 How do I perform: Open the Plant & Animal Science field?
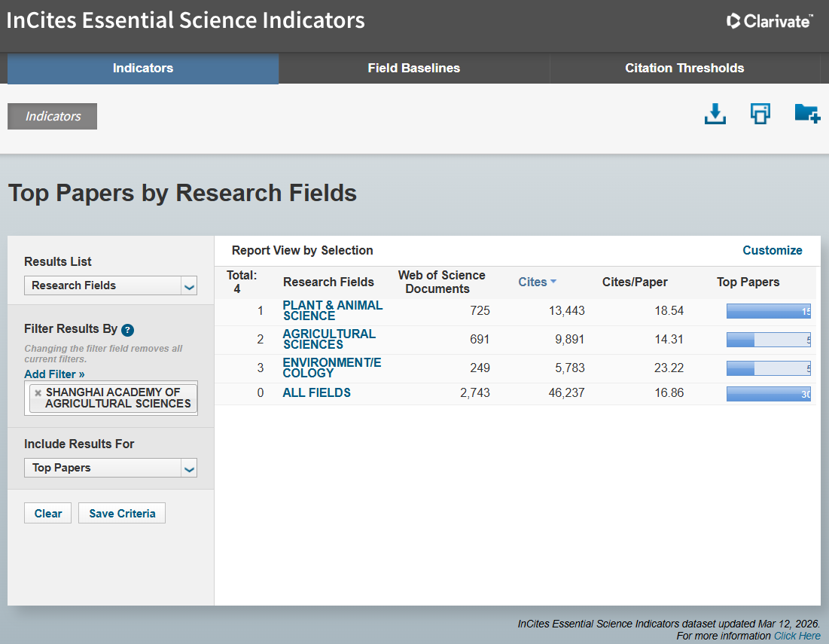[333, 310]
